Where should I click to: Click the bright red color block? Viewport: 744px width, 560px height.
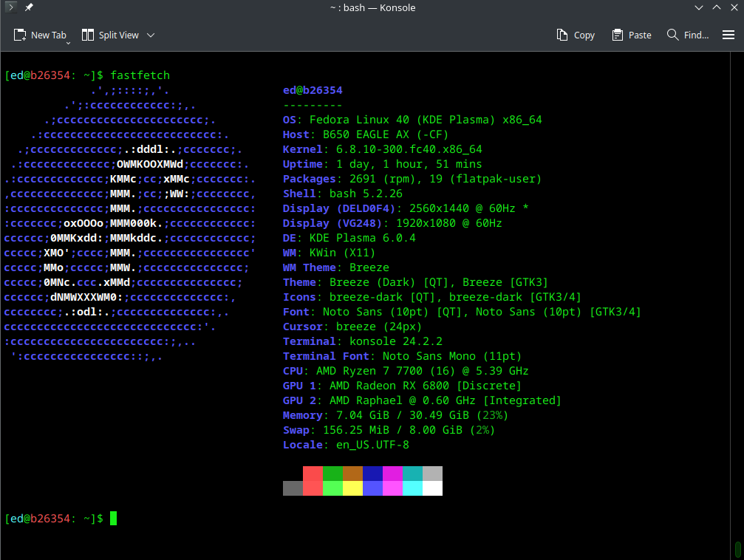click(x=313, y=488)
